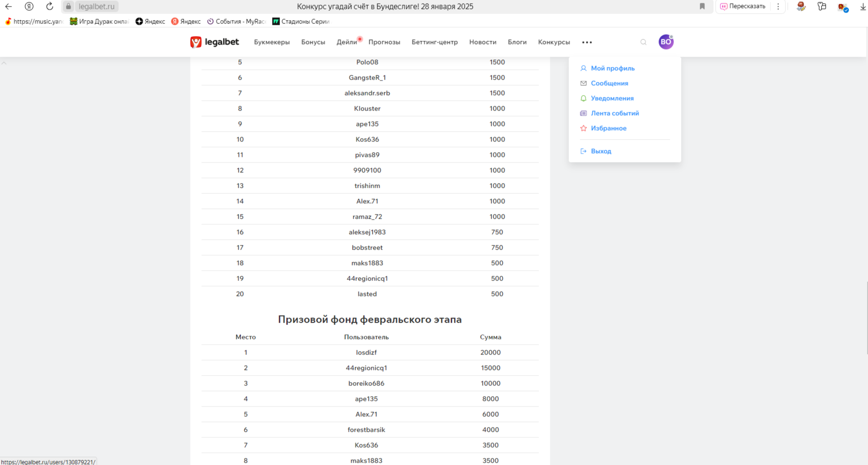
Task: Open user link 44regionicq1 in February table
Action: click(x=366, y=368)
